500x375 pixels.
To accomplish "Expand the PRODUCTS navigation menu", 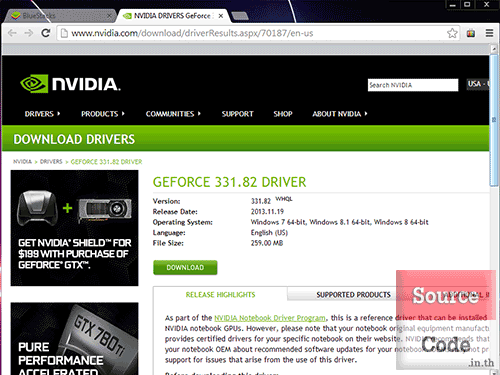I will pos(103,114).
